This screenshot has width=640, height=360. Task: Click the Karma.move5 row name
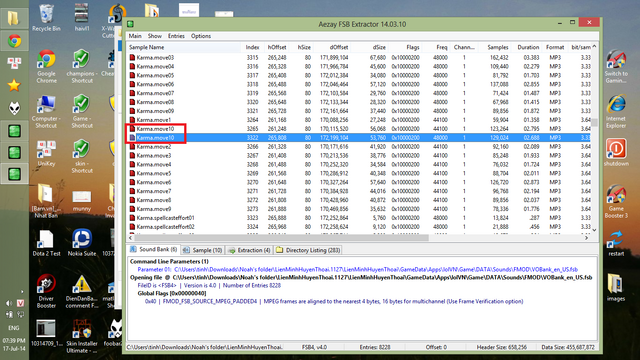click(x=153, y=173)
